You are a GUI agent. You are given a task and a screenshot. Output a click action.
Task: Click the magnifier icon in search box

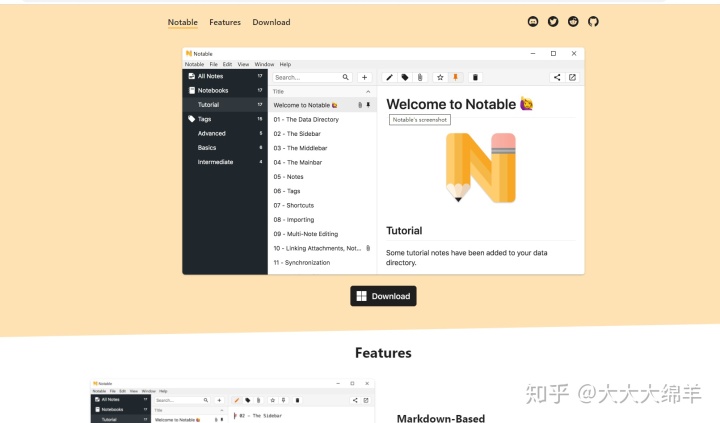345,77
